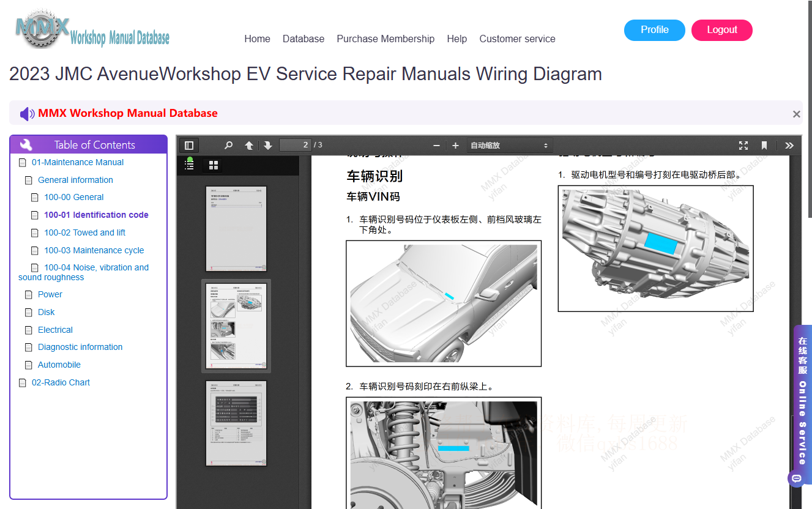Screen dimensions: 812x509
Task: Expand the Electrical tree item
Action: [x=55, y=330]
